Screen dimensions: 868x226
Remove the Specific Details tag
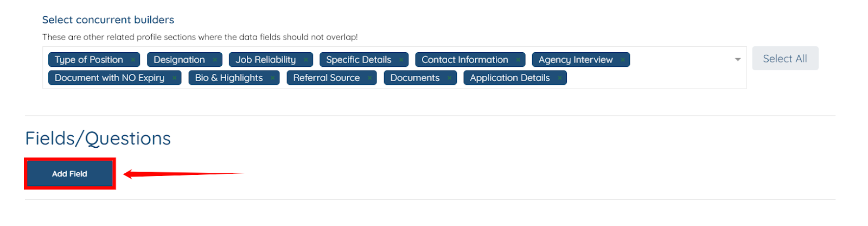coord(401,60)
